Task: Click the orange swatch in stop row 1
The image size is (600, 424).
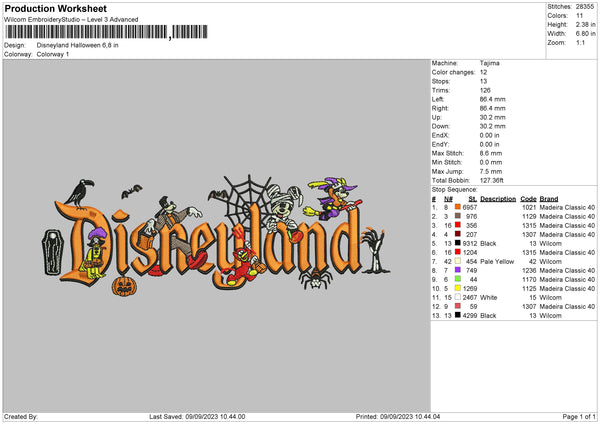Action: point(457,207)
